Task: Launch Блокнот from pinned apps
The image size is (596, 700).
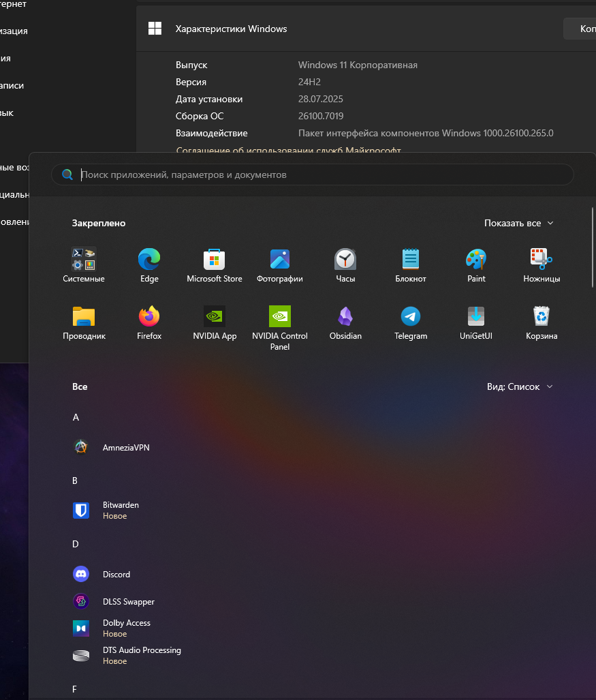Action: pos(411,265)
